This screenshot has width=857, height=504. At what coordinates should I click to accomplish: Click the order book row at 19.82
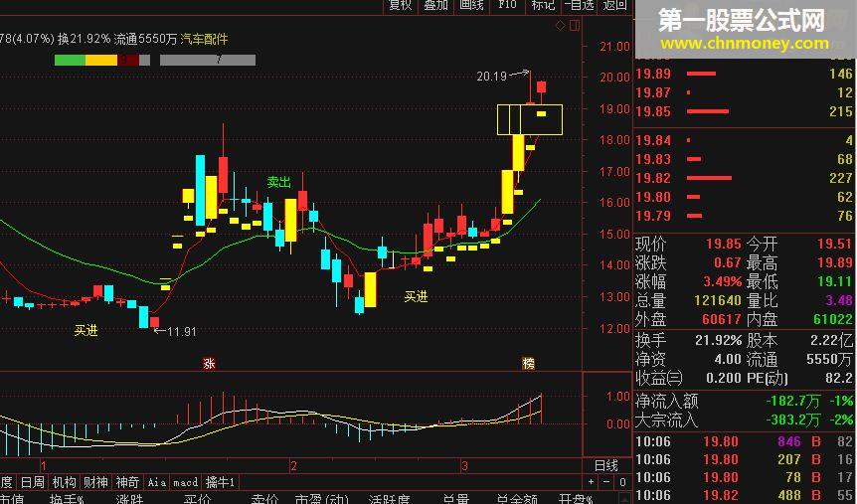click(745, 178)
